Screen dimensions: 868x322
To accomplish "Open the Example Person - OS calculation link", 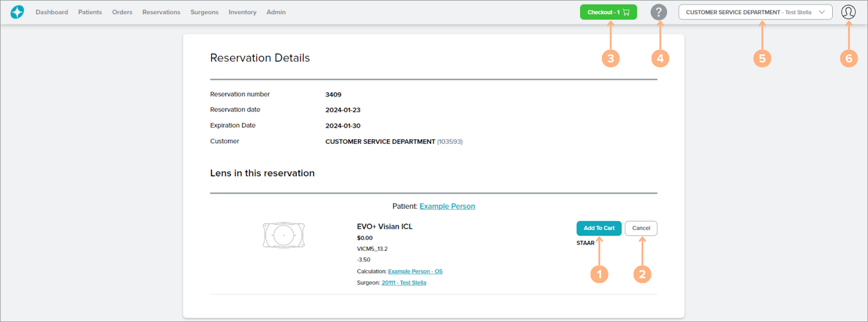I will click(x=415, y=272).
